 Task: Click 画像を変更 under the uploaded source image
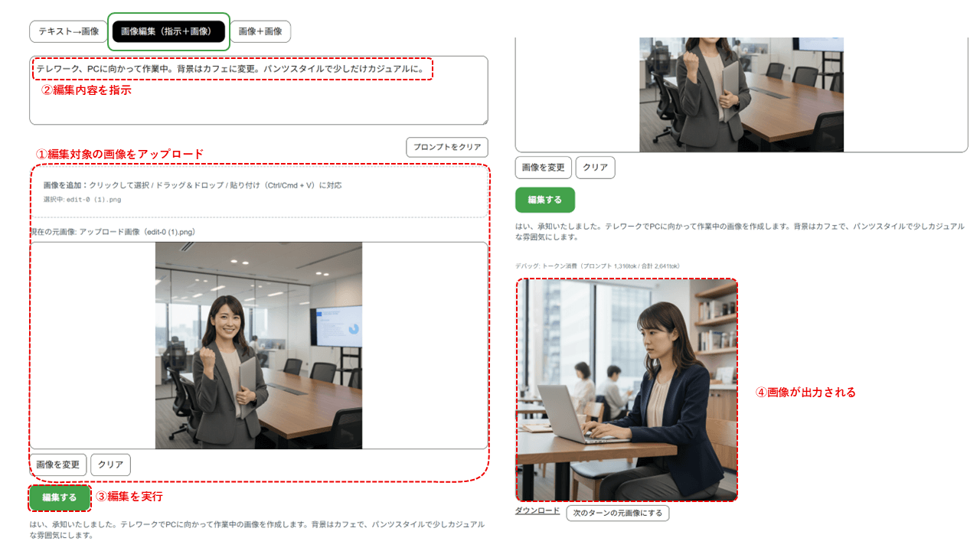click(x=57, y=465)
